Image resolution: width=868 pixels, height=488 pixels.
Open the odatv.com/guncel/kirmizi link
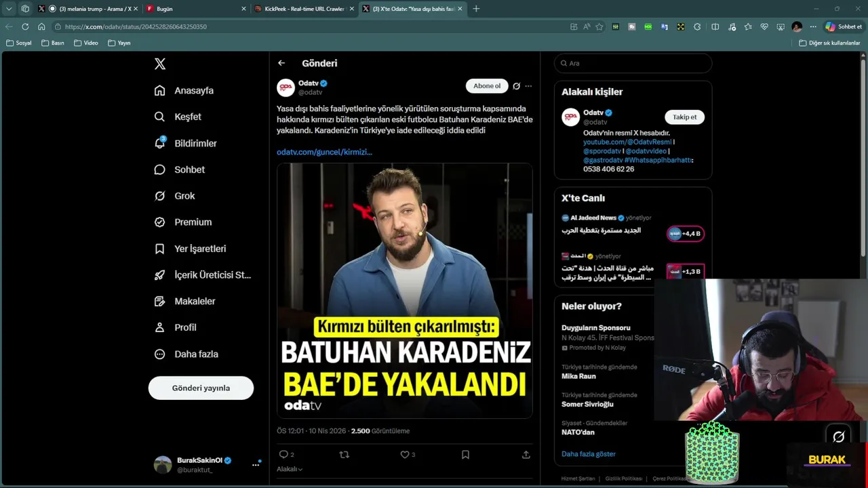tap(324, 152)
